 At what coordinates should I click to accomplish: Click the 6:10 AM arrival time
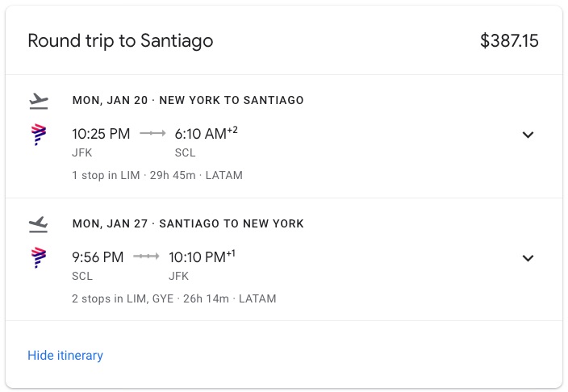pos(201,134)
